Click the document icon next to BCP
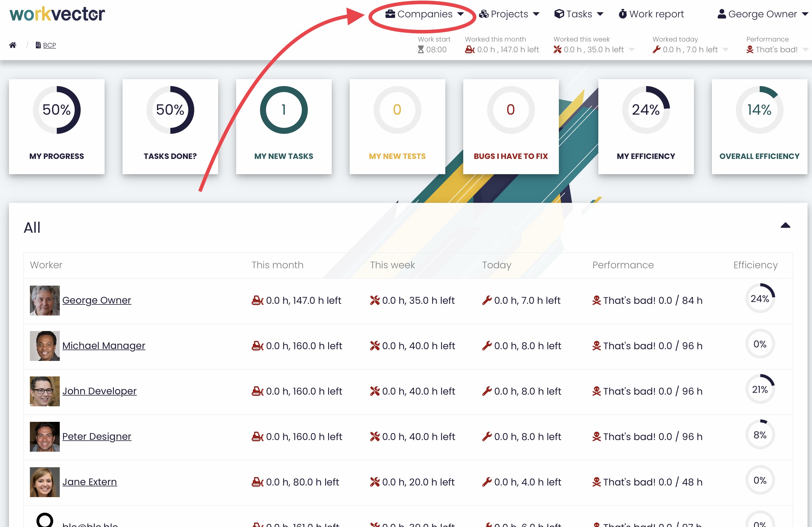This screenshot has height=527, width=812. point(38,45)
